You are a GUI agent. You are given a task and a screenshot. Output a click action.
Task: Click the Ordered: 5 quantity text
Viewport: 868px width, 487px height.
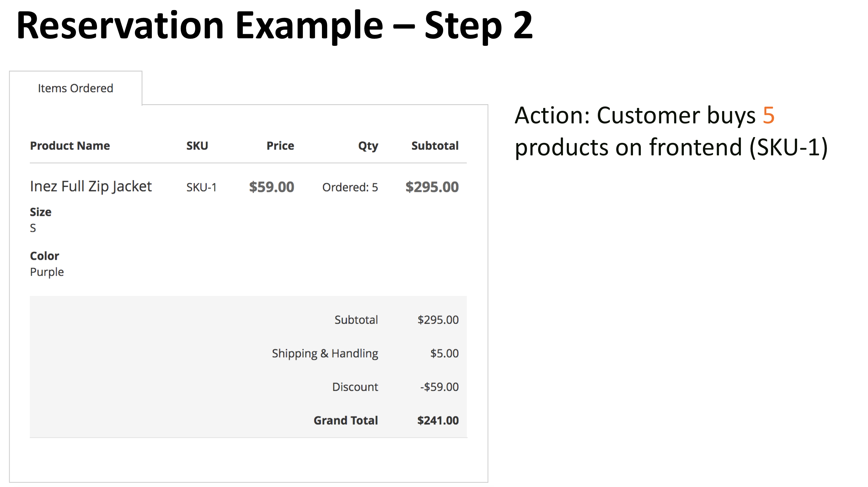[x=351, y=187]
